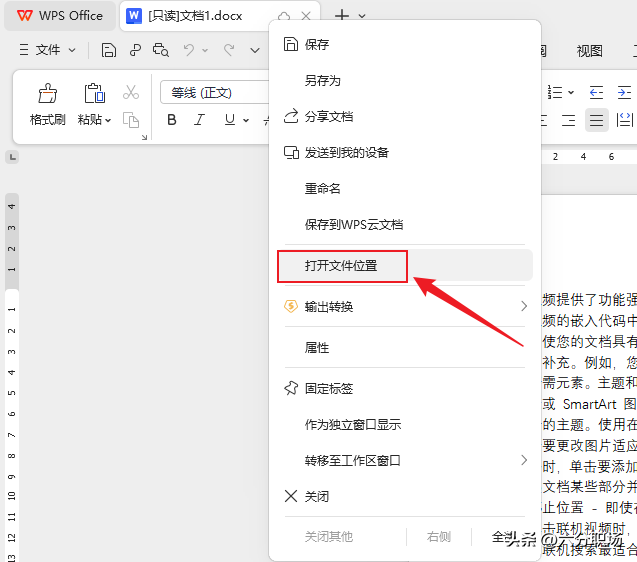Viewport: 637px width, 562px height.
Task: Click the undo icon
Action: pyautogui.click(x=188, y=50)
